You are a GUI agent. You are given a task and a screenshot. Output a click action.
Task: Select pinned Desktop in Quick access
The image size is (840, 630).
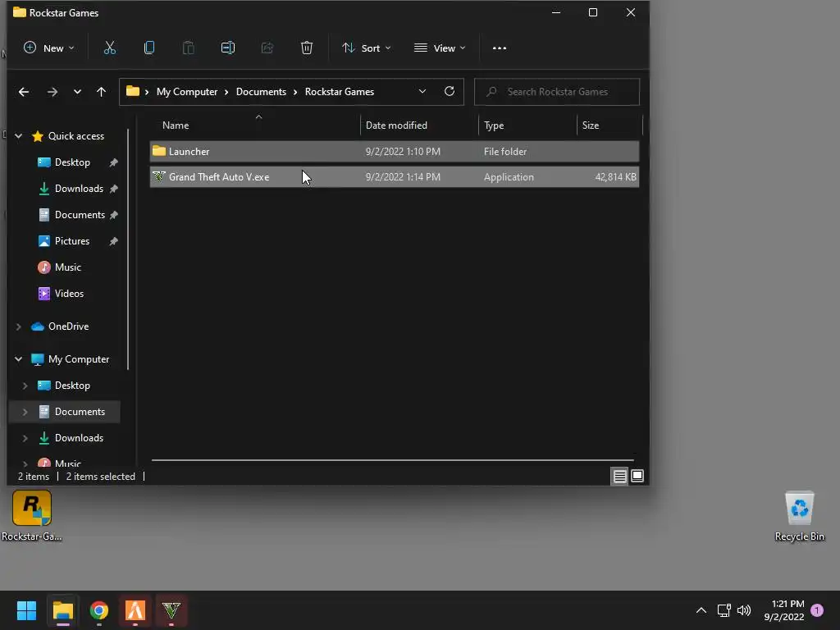point(72,162)
